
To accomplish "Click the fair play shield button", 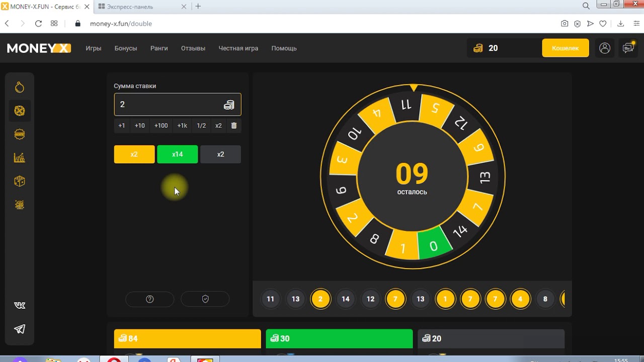I will coord(205,299).
